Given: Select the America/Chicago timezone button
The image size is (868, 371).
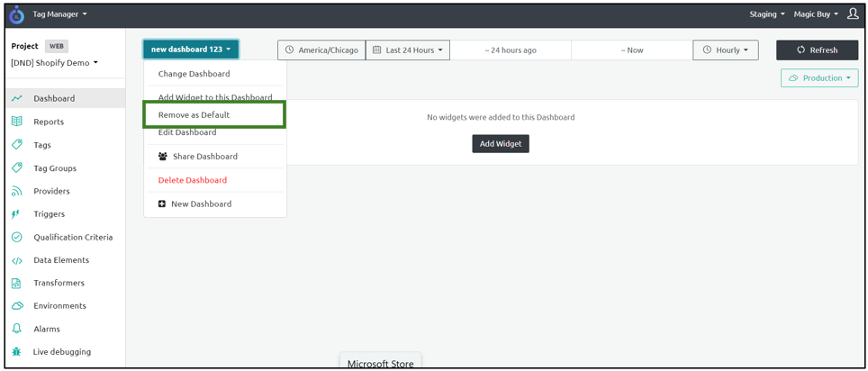Looking at the screenshot, I should [321, 50].
